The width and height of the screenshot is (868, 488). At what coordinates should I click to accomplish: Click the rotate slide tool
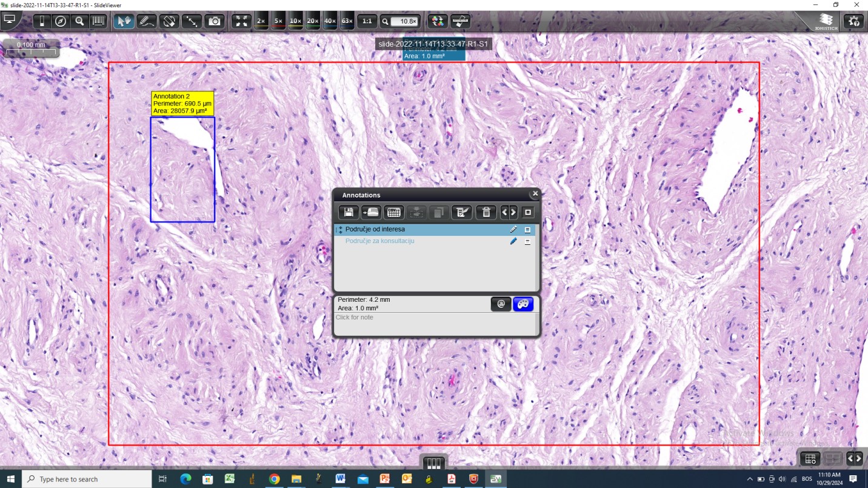click(169, 21)
